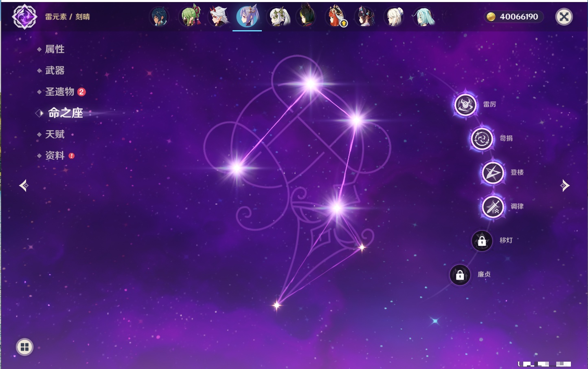
Task: Open the 属性 attributes menu
Action: [55, 49]
